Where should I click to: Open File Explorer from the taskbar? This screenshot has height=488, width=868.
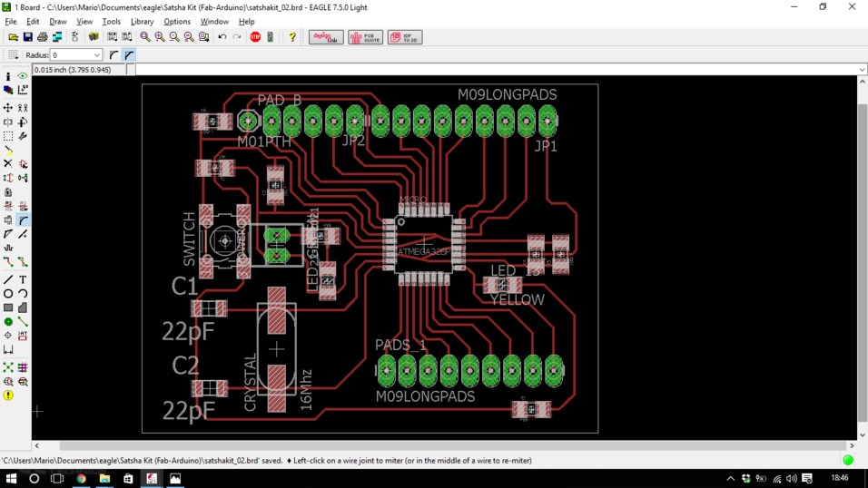(104, 478)
